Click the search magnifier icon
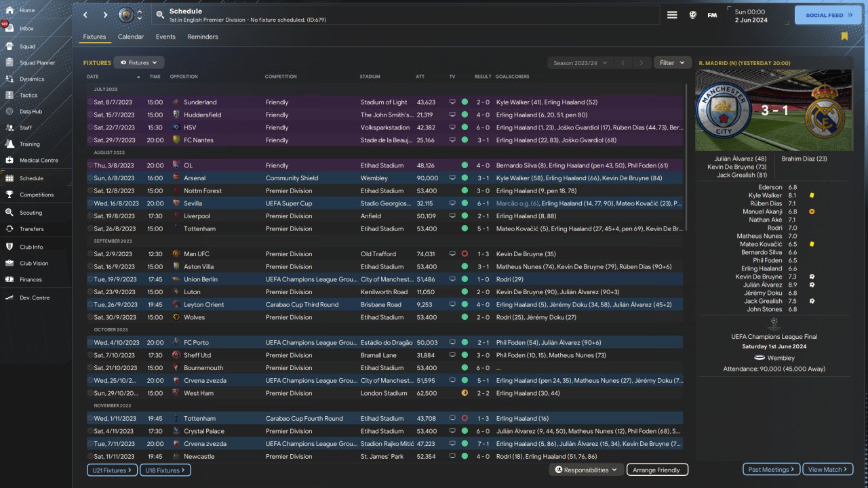The width and height of the screenshot is (868, 488). [x=159, y=15]
